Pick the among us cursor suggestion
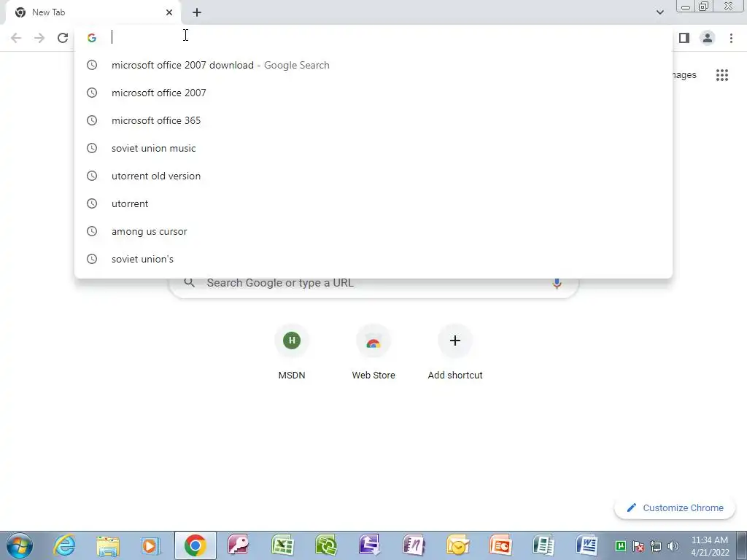 373,231
